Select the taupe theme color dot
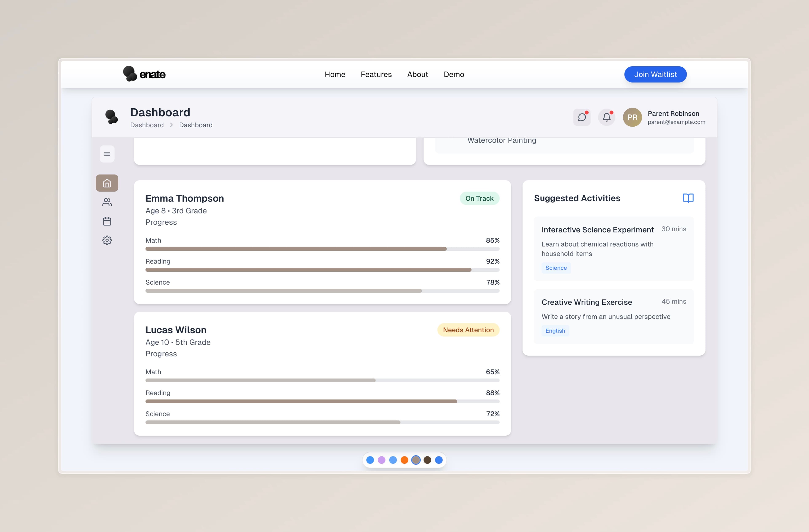The image size is (809, 532). tap(416, 460)
